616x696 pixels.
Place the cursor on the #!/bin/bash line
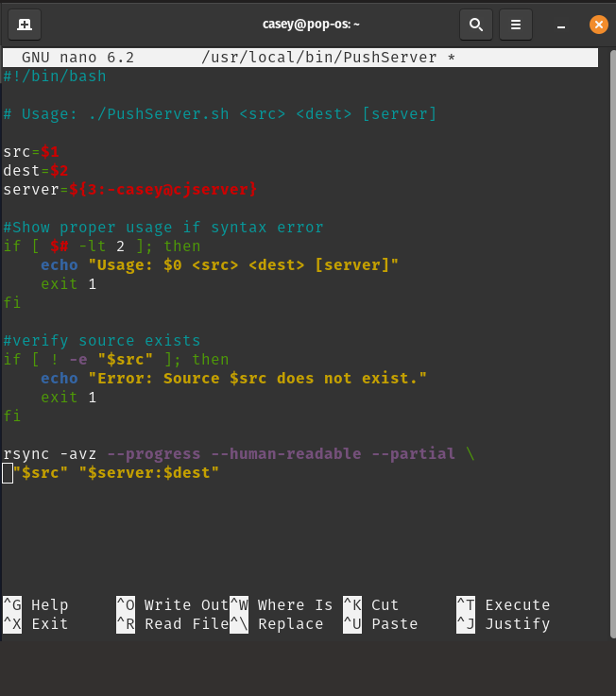[55, 76]
